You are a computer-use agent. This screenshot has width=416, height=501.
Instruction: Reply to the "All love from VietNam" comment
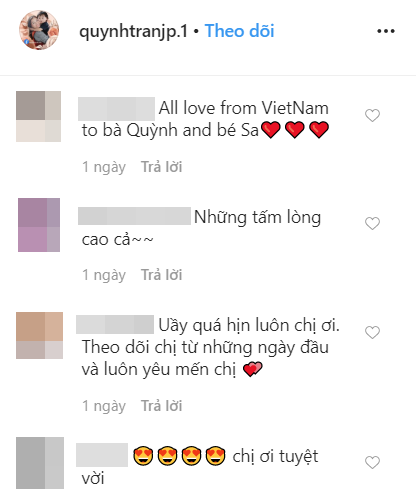tap(161, 167)
